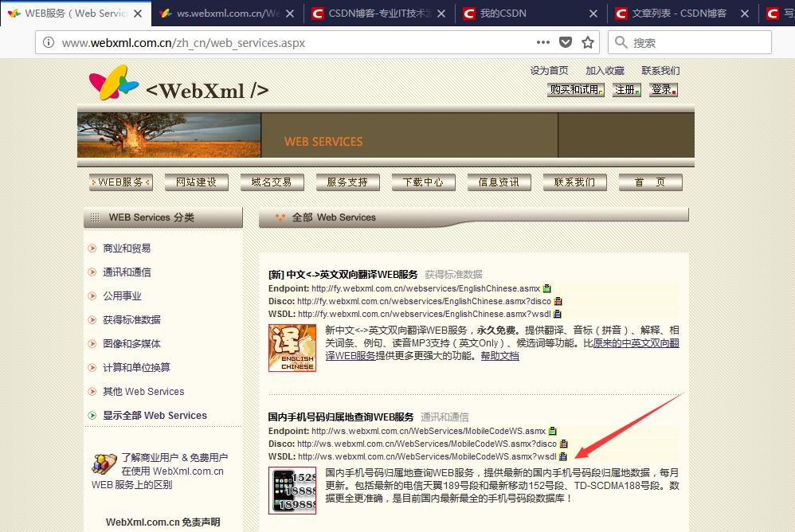Select the 通讯和通信 sidebar category

[127, 272]
